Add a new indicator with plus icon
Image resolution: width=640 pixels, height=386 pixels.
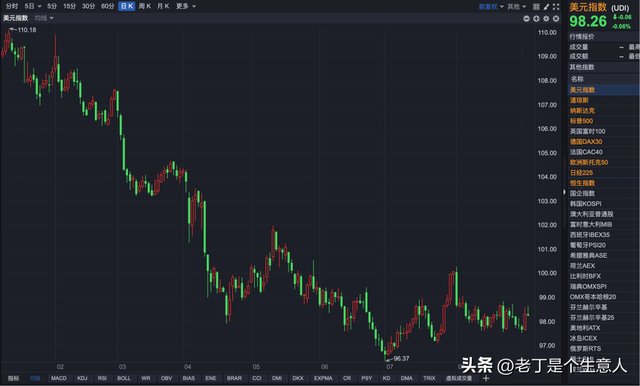click(486, 378)
